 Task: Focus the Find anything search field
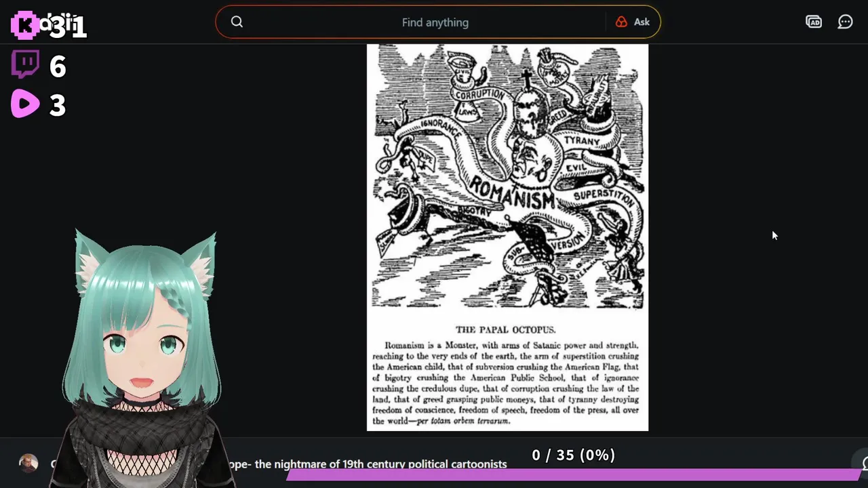[435, 22]
